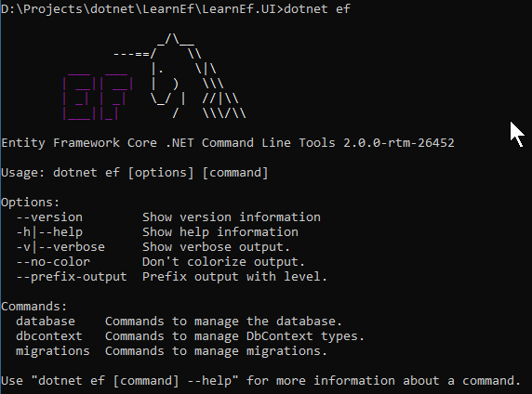Click the -v|--verbose option

60,247
